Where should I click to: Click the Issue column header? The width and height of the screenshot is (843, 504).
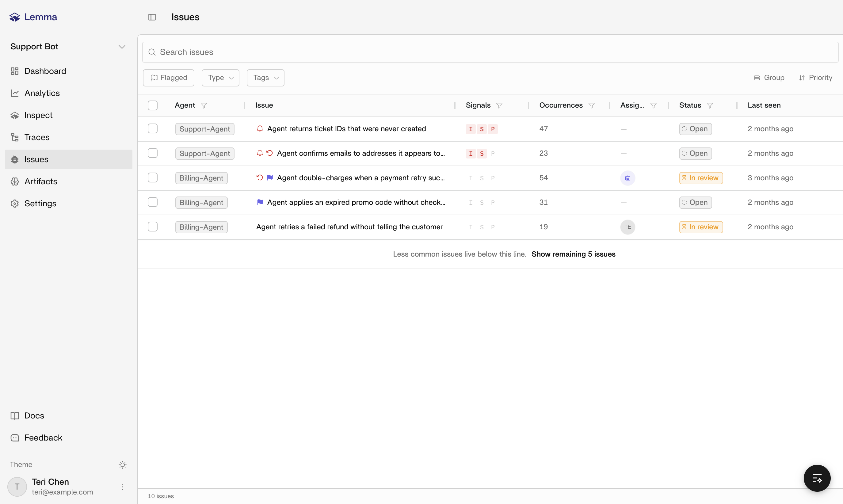[264, 105]
